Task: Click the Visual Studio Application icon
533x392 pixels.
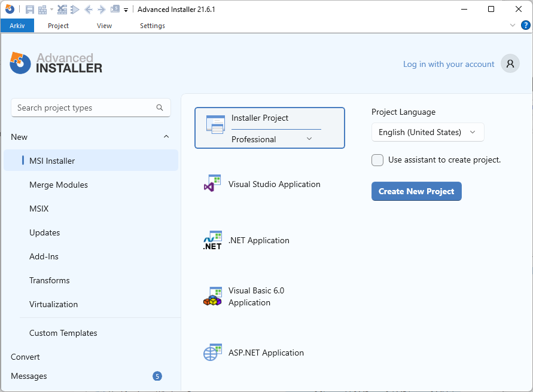Action: point(212,183)
